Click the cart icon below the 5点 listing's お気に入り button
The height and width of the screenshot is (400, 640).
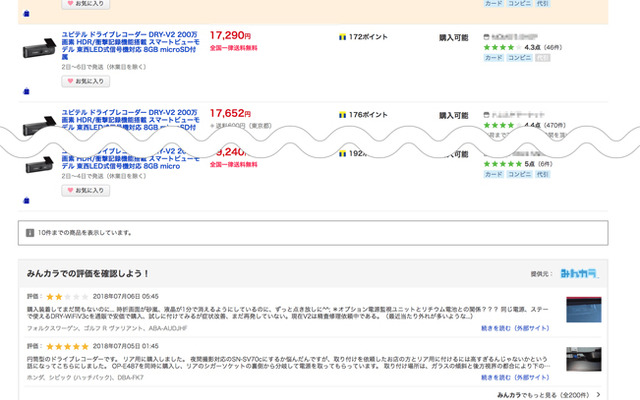[x=27, y=200]
